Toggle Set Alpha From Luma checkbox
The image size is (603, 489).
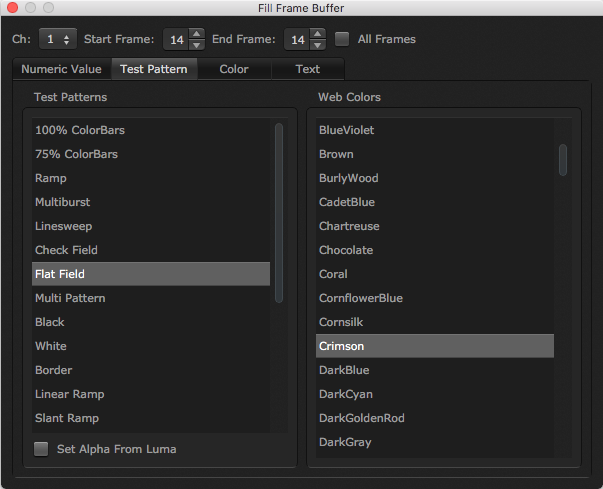tap(41, 449)
